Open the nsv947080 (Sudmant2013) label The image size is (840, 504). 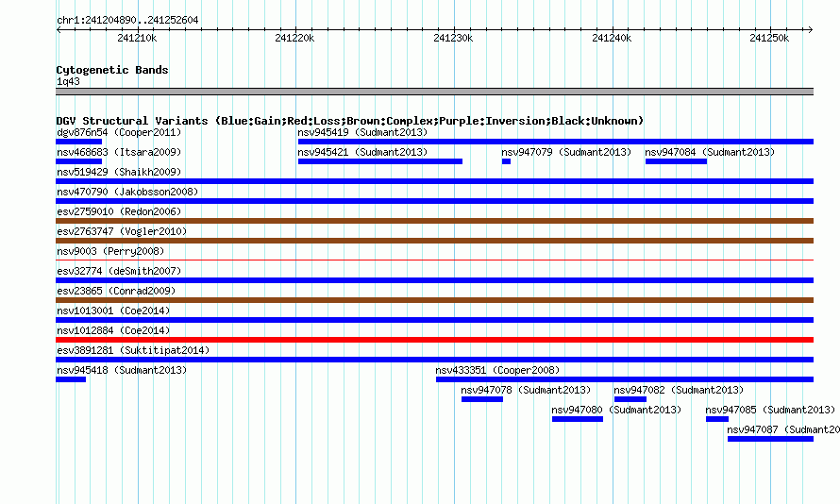[616, 410]
